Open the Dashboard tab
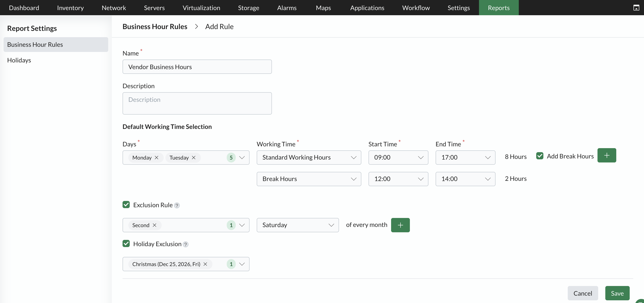This screenshot has height=303, width=644. 24,8
